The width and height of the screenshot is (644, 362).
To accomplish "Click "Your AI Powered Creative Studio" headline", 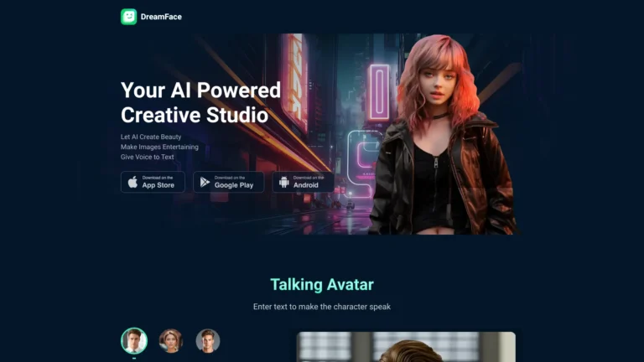I will [200, 102].
